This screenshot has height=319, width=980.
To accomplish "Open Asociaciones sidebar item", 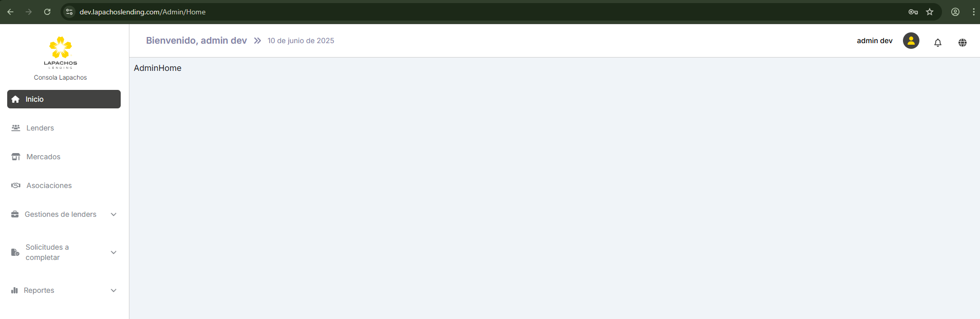I will [x=64, y=185].
